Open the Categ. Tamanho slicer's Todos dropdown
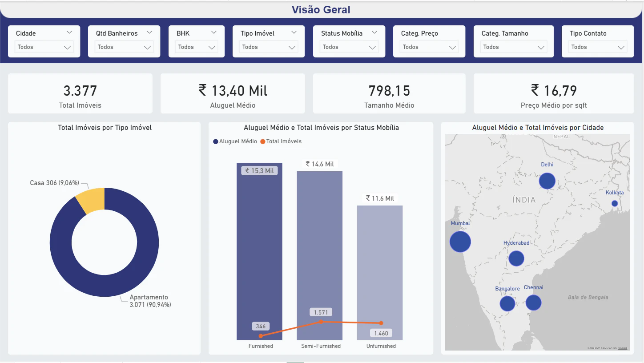Image resolution: width=644 pixels, height=363 pixels. tap(514, 47)
